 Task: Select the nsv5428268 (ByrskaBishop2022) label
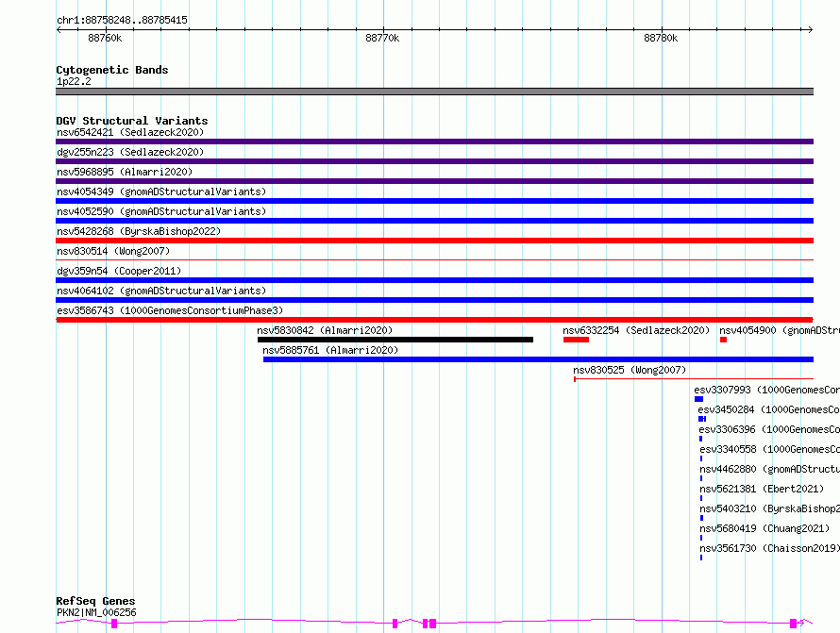pyautogui.click(x=139, y=231)
